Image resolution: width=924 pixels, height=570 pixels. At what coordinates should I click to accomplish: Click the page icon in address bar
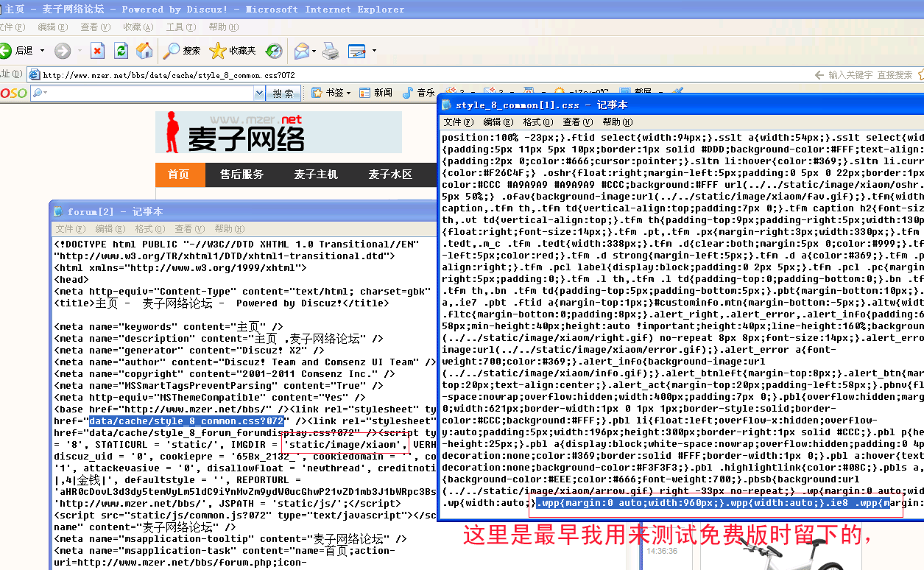tap(34, 74)
